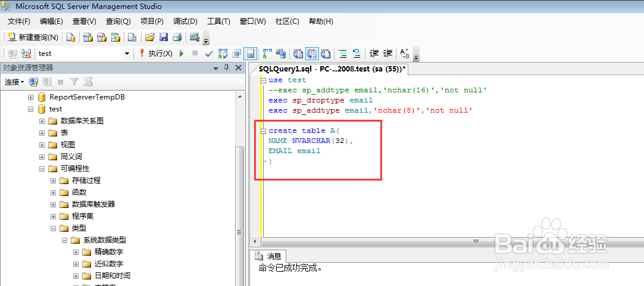
Task: Open the 查看(V) menu
Action: 84,21
